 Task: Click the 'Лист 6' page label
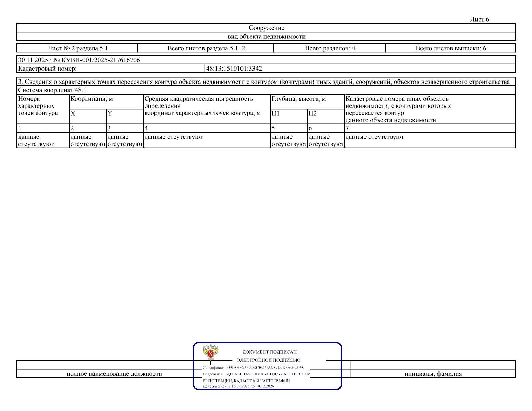pyautogui.click(x=479, y=20)
